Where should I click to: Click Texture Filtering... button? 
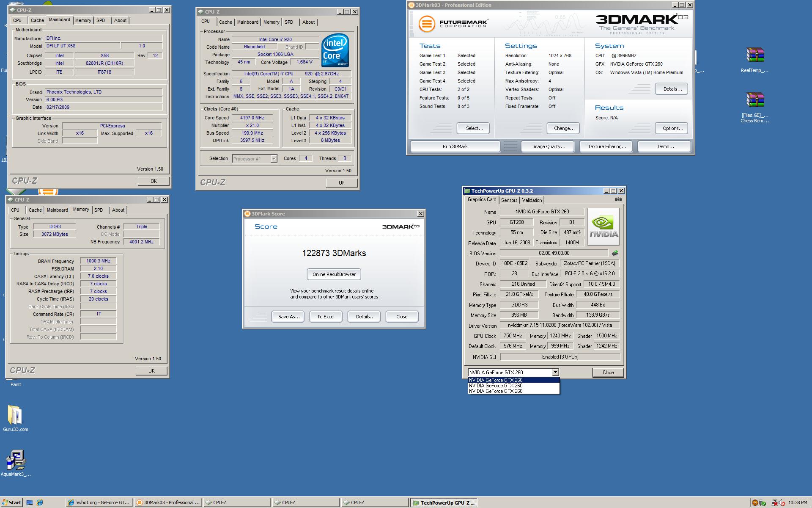coord(606,146)
